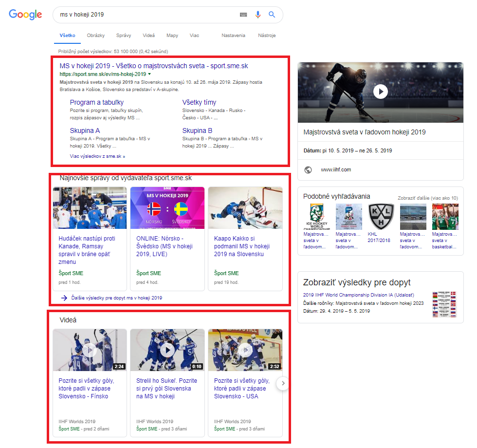Open the www.iihf.com website link
The height and width of the screenshot is (448, 477).
[x=336, y=170]
